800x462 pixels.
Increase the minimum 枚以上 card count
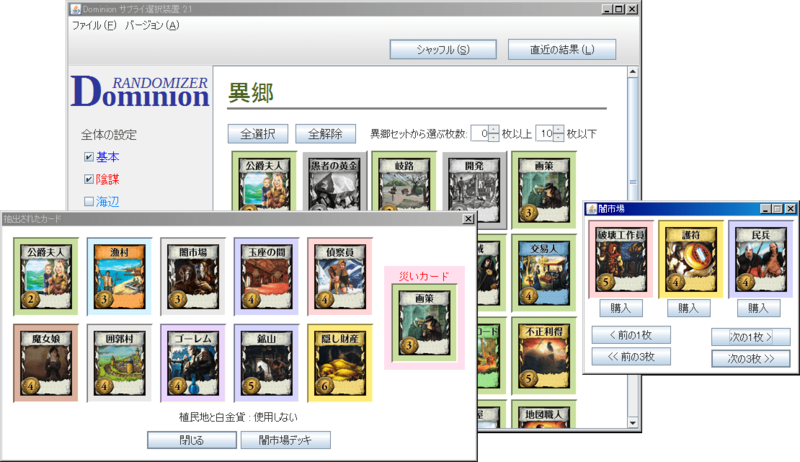tap(493, 130)
